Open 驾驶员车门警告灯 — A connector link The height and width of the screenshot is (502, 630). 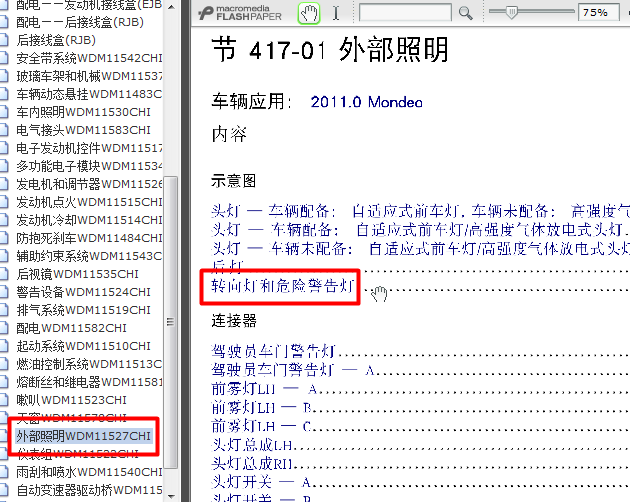click(x=293, y=370)
